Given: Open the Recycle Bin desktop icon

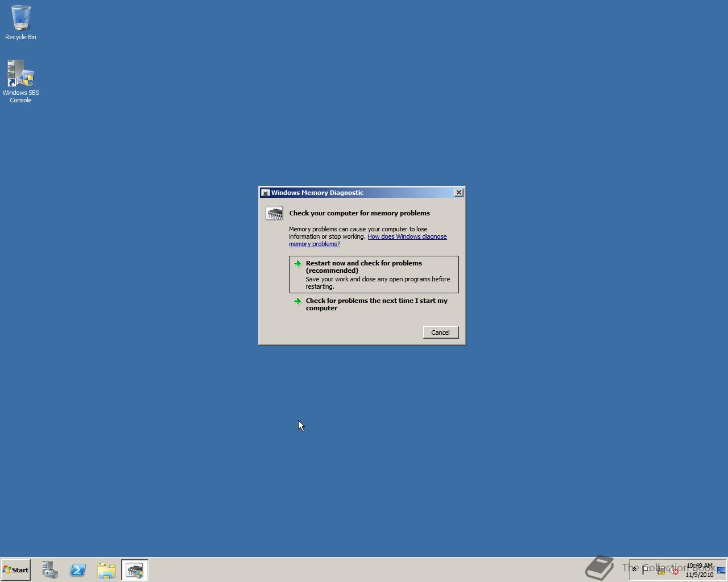Looking at the screenshot, I should point(20,23).
